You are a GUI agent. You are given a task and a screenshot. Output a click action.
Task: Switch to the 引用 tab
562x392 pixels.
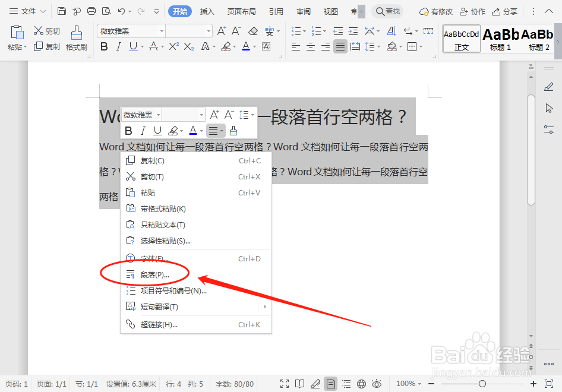point(276,11)
